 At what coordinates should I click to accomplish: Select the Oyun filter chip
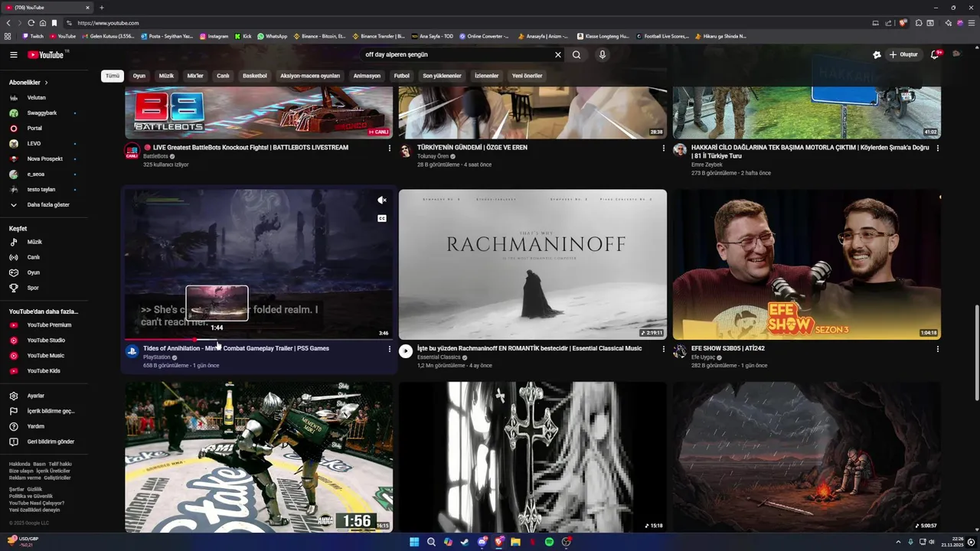coord(139,76)
